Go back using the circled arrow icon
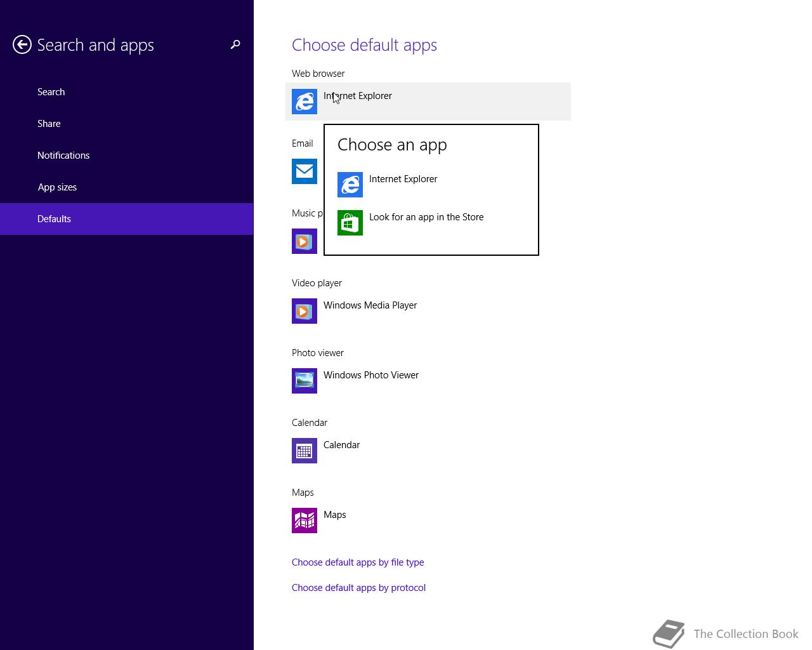Image resolution: width=812 pixels, height=650 pixels. [22, 44]
